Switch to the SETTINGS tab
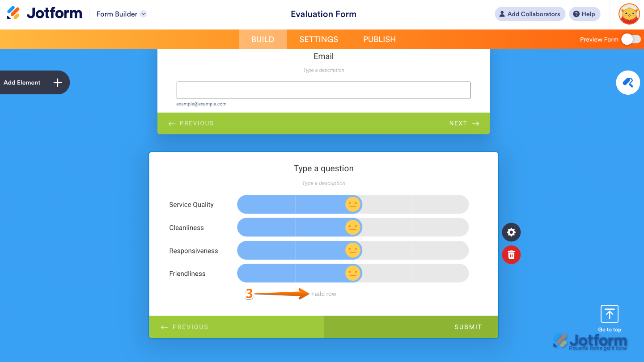 [x=318, y=39]
